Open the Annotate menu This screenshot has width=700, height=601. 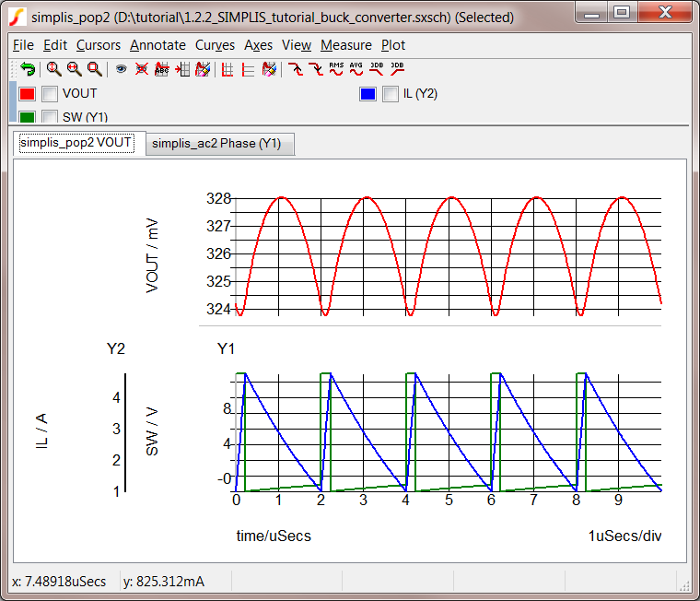157,45
